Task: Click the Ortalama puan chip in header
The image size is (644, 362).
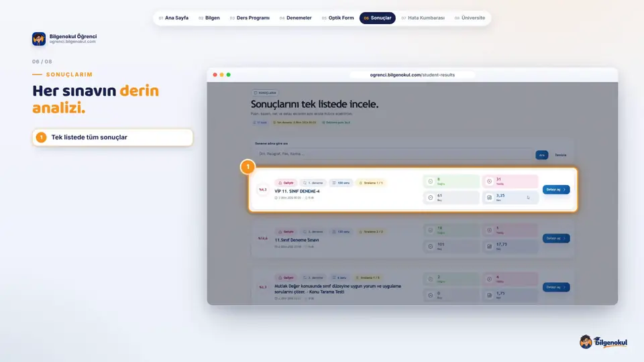Action: click(x=336, y=123)
